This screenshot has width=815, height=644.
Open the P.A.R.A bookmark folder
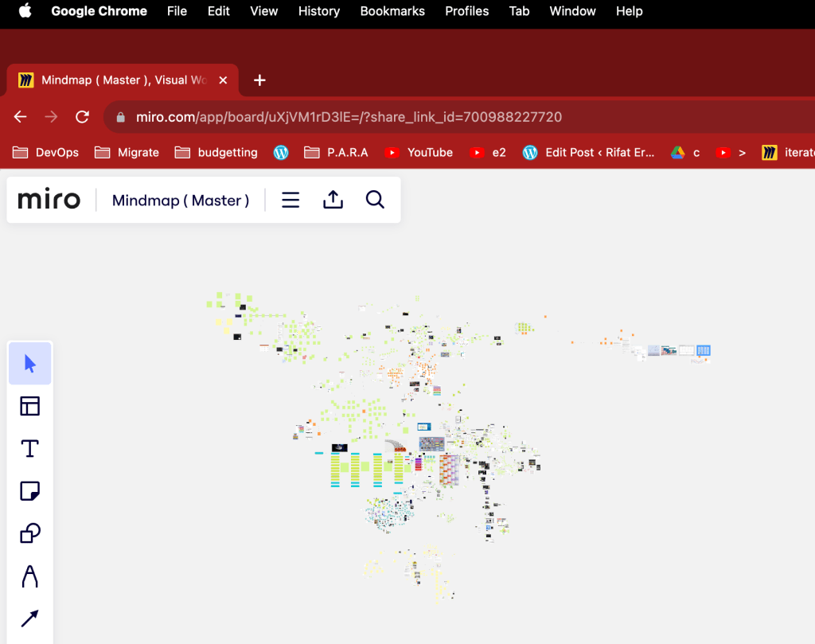[337, 153]
